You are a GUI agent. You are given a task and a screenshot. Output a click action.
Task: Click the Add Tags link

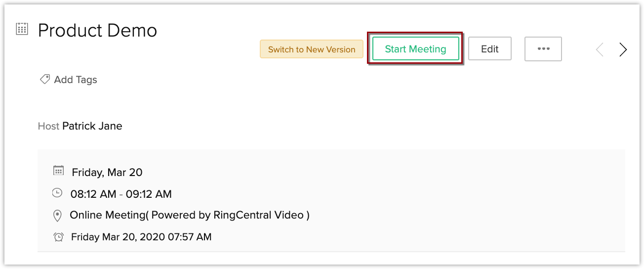pyautogui.click(x=76, y=80)
